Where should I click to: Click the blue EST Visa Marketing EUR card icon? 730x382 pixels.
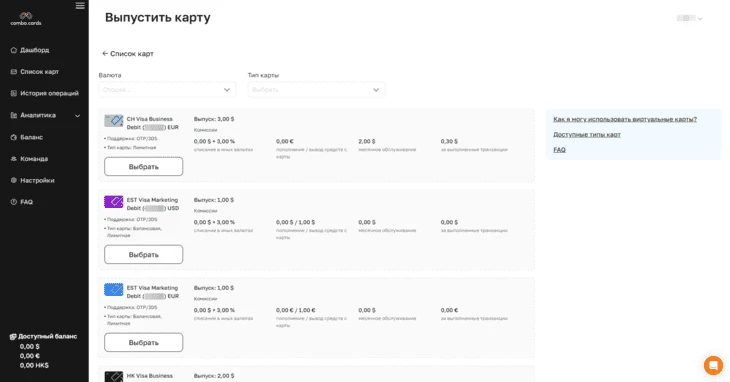(114, 289)
